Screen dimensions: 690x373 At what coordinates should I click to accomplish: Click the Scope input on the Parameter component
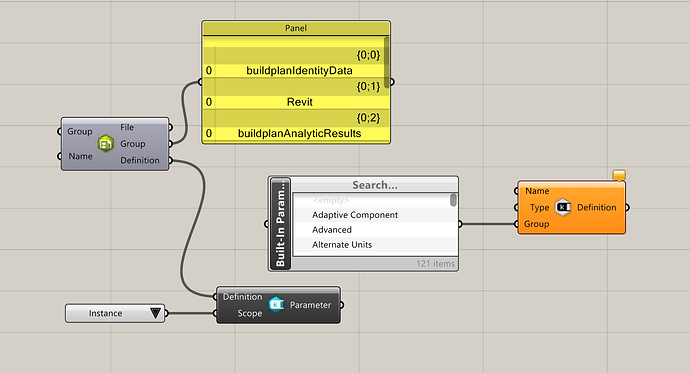pyautogui.click(x=250, y=313)
